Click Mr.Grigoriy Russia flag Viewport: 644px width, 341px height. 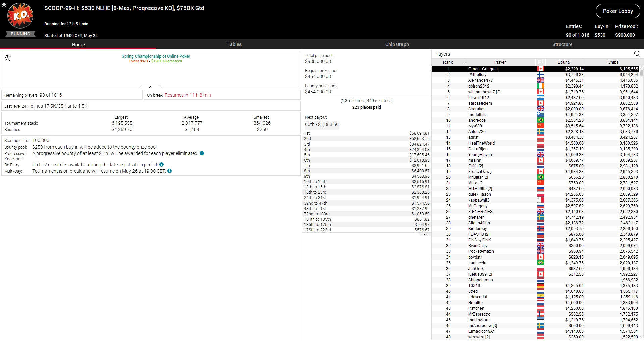pos(540,206)
